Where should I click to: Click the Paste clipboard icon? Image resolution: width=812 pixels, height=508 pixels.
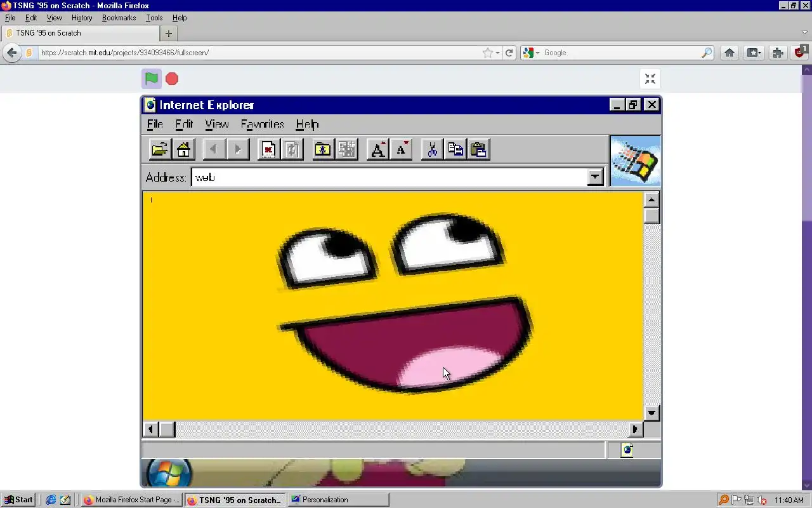tap(479, 149)
